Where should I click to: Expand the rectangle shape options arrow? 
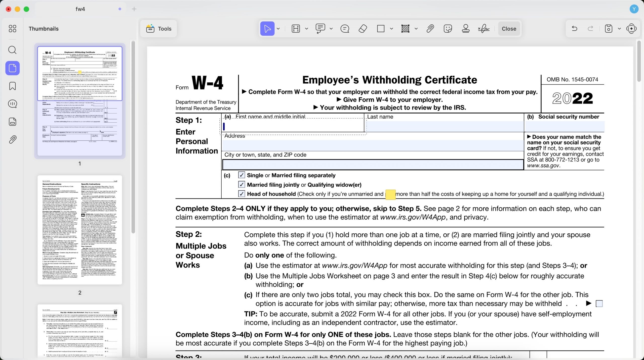[391, 29]
